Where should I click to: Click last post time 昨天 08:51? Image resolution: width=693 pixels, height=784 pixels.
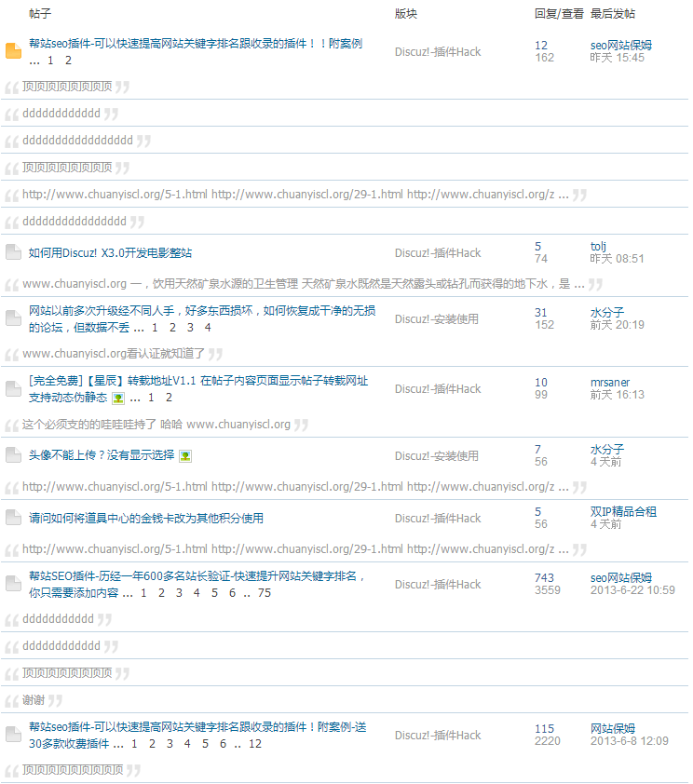(x=617, y=259)
